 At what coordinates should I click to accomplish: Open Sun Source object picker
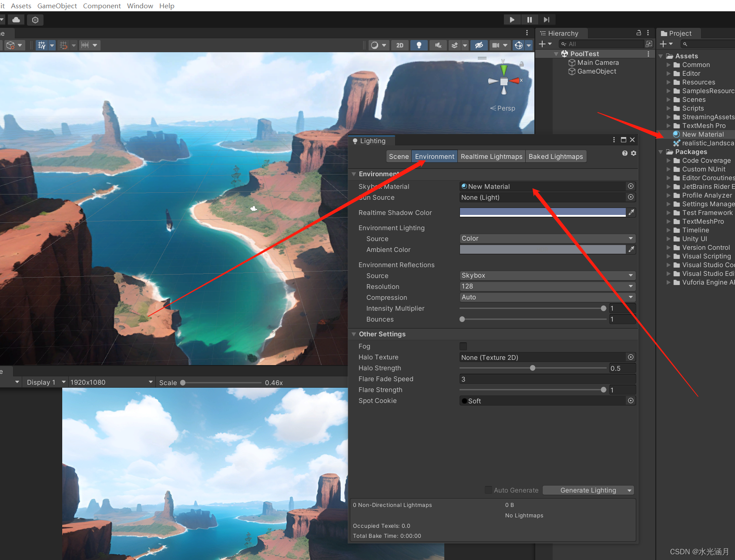pyautogui.click(x=631, y=197)
